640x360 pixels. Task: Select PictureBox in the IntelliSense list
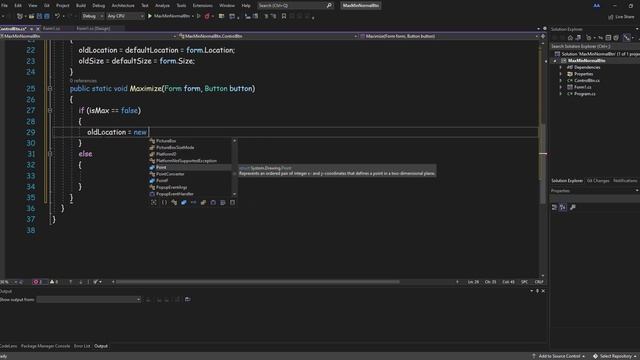coord(191,141)
